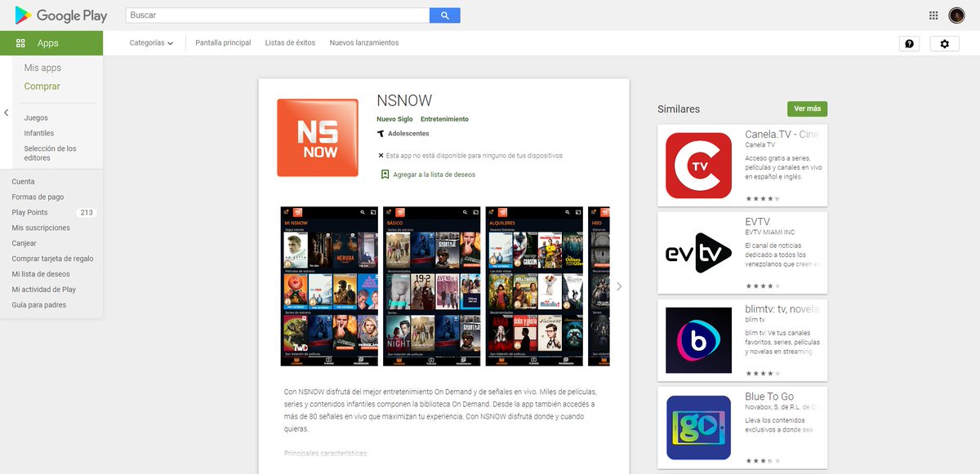Show next screenshots with right arrow
This screenshot has width=980, height=474.
pyautogui.click(x=619, y=286)
